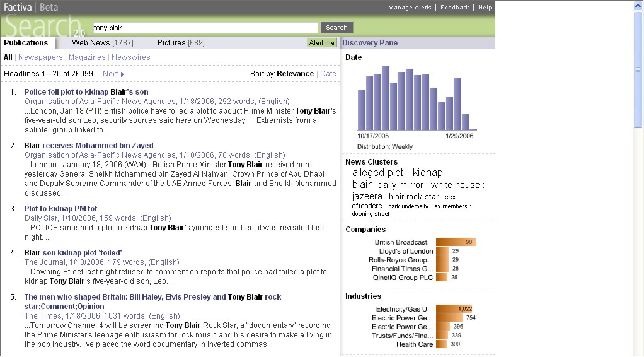Go to Next headlines page
Viewport: 644px width, 357px height.
coord(110,74)
